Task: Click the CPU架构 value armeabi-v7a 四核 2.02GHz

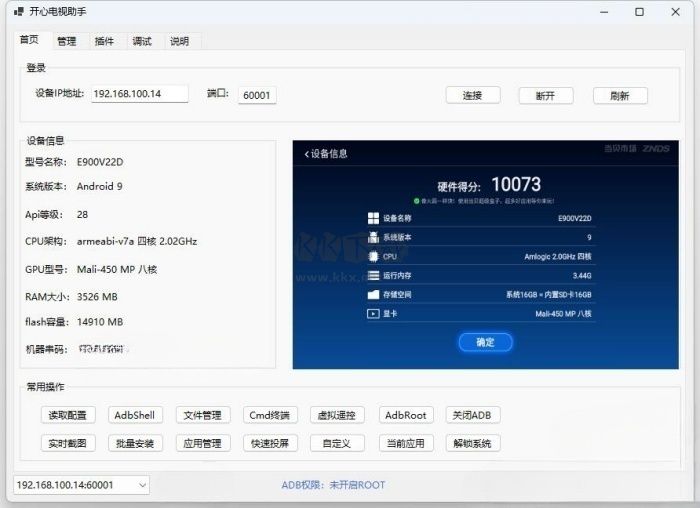Action: tap(137, 241)
